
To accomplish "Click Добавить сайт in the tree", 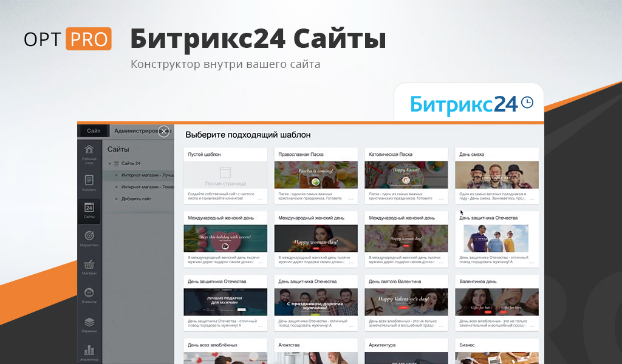I will coord(136,198).
